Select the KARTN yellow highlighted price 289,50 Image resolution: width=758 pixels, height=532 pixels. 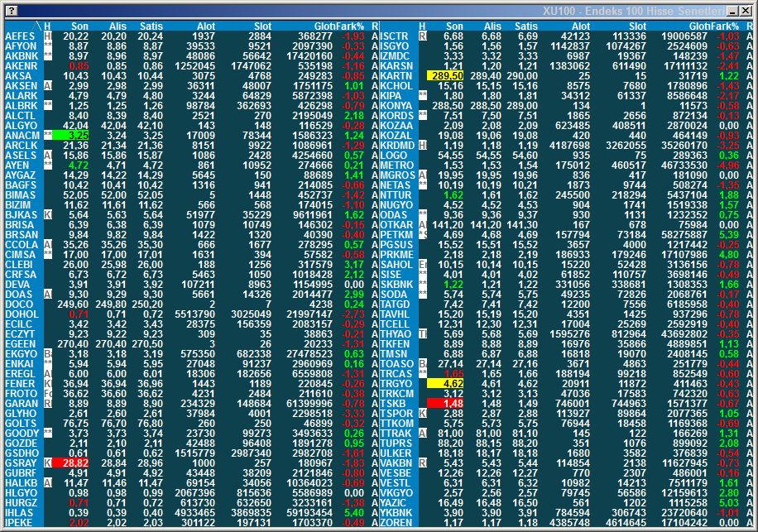pos(445,76)
